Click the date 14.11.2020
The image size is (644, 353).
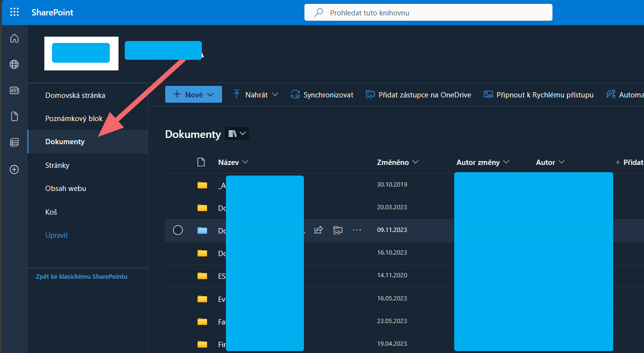pyautogui.click(x=392, y=276)
